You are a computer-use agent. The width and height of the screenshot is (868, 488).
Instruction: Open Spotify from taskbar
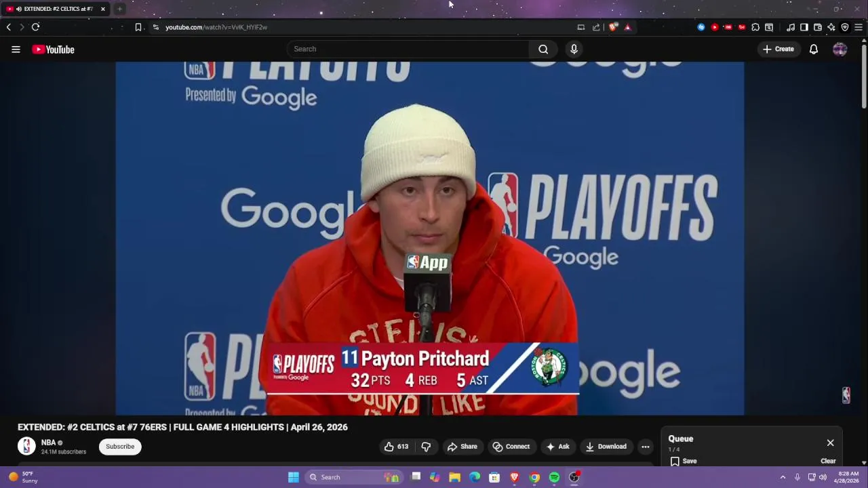tap(554, 477)
